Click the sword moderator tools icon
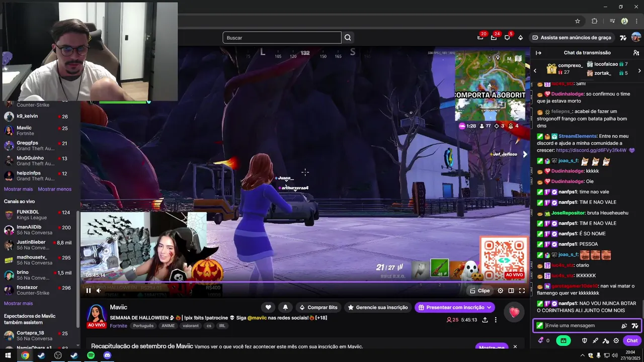Screen dimensions: 644x362 (x=595, y=340)
